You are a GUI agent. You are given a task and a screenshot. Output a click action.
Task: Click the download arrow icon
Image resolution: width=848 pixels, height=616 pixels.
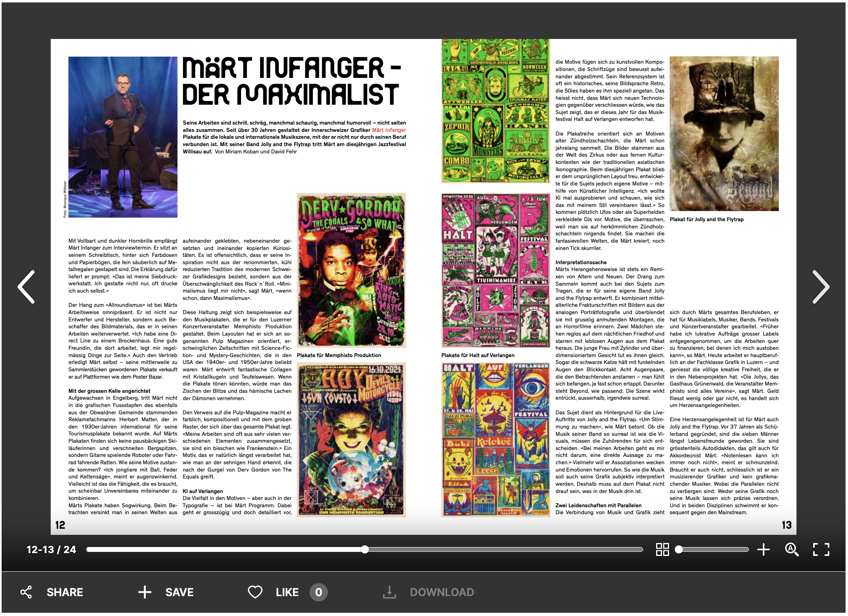[390, 592]
